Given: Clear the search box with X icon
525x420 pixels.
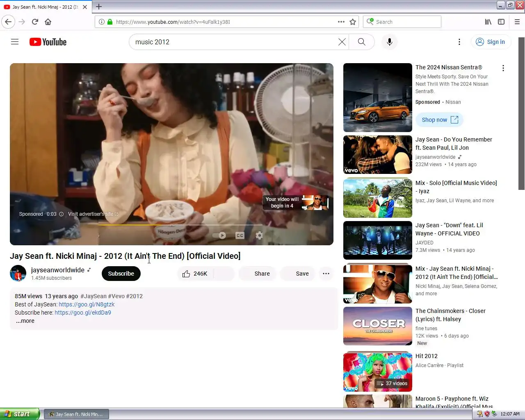Looking at the screenshot, I should point(342,42).
